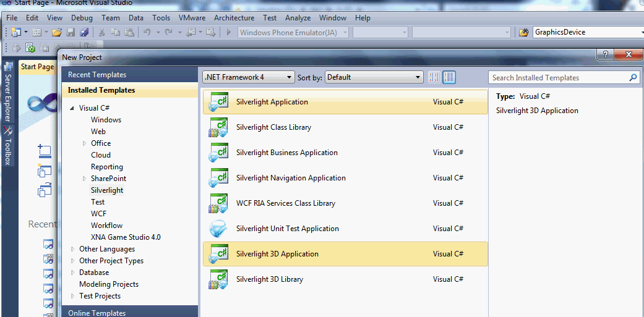This screenshot has width=644, height=317.
Task: Click the Silverlight 3D Library template icon
Action: tap(218, 279)
